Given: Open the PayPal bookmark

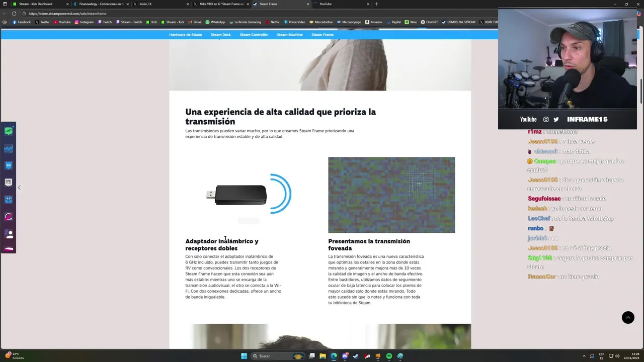Looking at the screenshot, I should (x=393, y=22).
